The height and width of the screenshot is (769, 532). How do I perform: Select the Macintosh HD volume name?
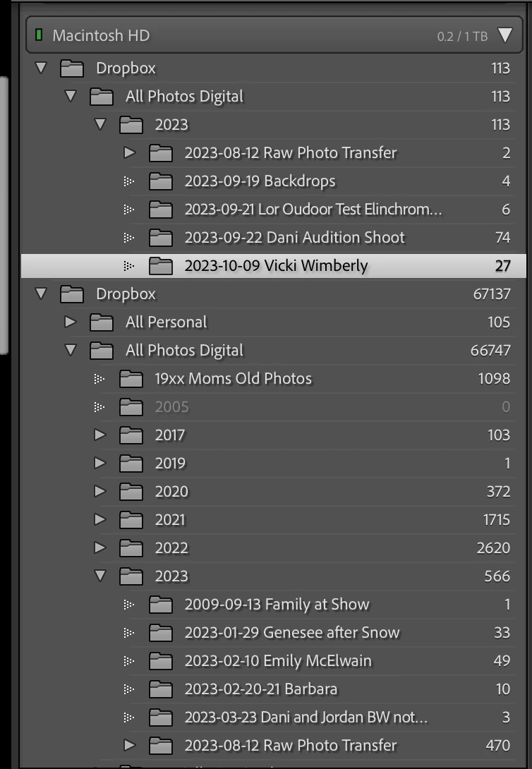(101, 35)
